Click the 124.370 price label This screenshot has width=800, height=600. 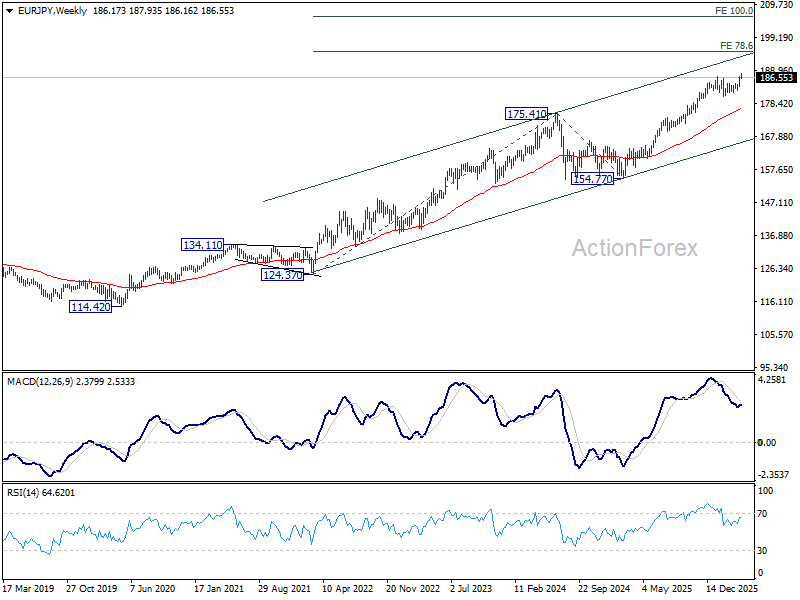pos(282,274)
